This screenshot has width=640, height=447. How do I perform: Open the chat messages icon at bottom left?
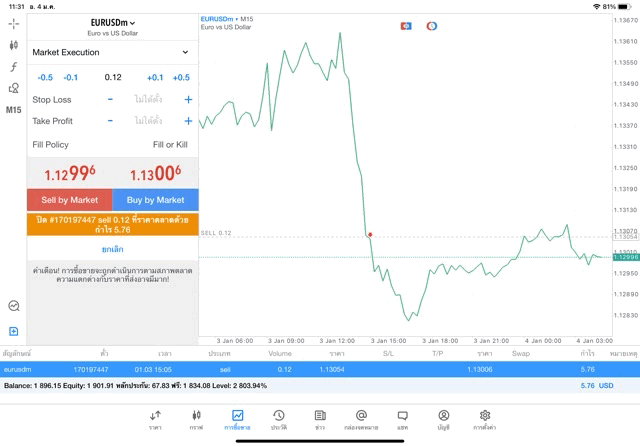13,306
